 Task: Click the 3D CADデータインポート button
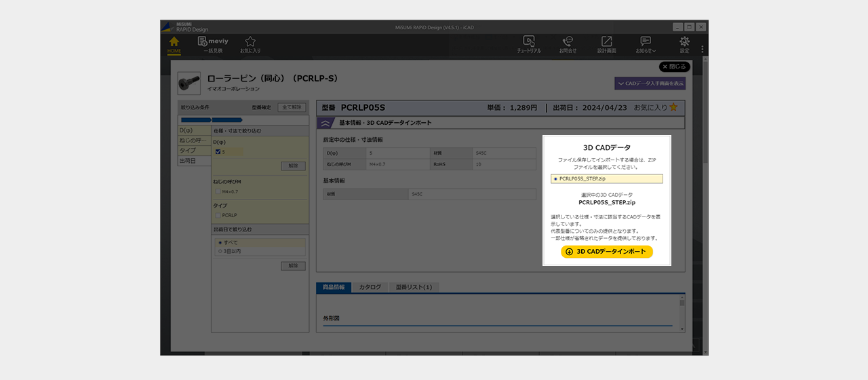point(606,252)
